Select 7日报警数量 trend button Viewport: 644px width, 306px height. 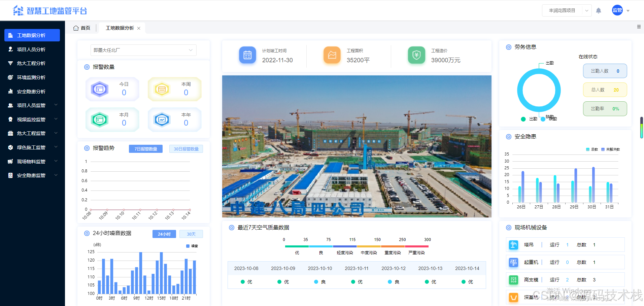point(146,149)
